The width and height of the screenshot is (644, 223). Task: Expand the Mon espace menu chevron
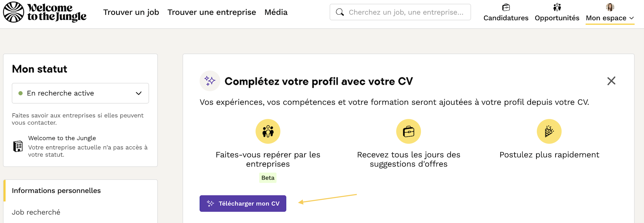[x=632, y=18]
